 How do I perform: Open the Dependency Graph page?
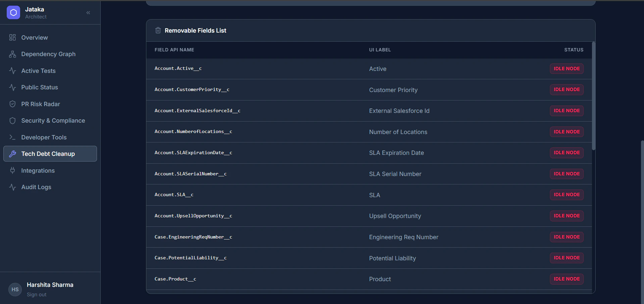[x=50, y=54]
